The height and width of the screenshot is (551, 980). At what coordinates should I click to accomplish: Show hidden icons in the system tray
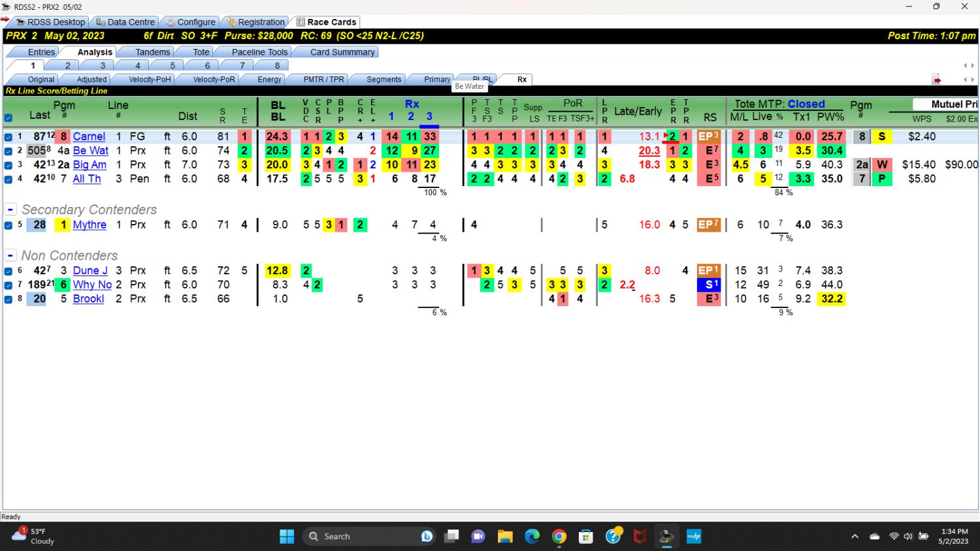pos(855,537)
